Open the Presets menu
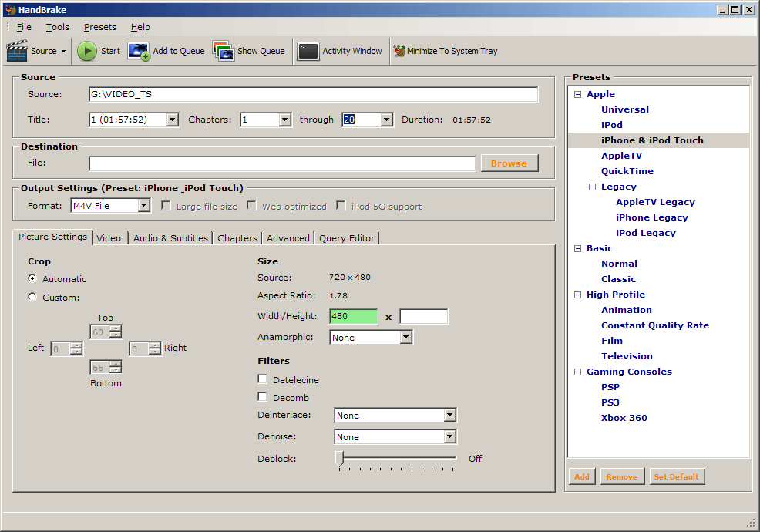 (x=100, y=27)
